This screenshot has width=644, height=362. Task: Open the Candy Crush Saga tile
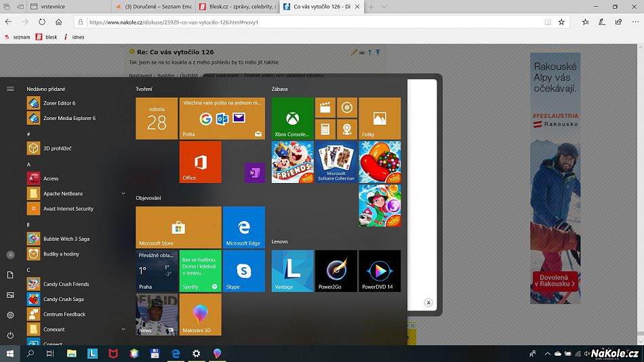coord(380,162)
